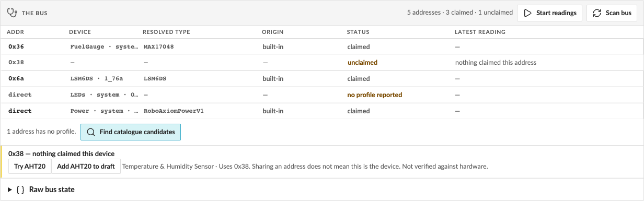
Task: Click the magnifier icon in Find catalogue candidates
Action: (x=91, y=132)
